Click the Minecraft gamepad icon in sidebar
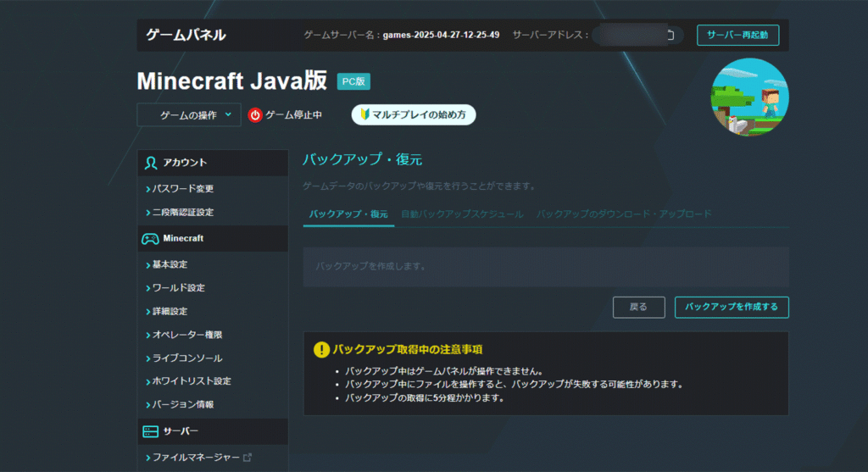 (150, 238)
